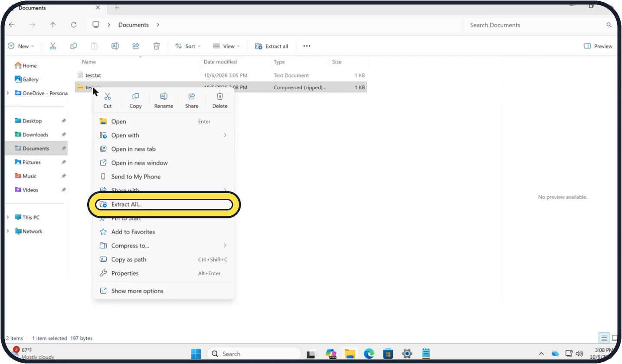Image resolution: width=622 pixels, height=364 pixels.
Task: Click the toolbar Cut scissors icon
Action: coord(53,46)
